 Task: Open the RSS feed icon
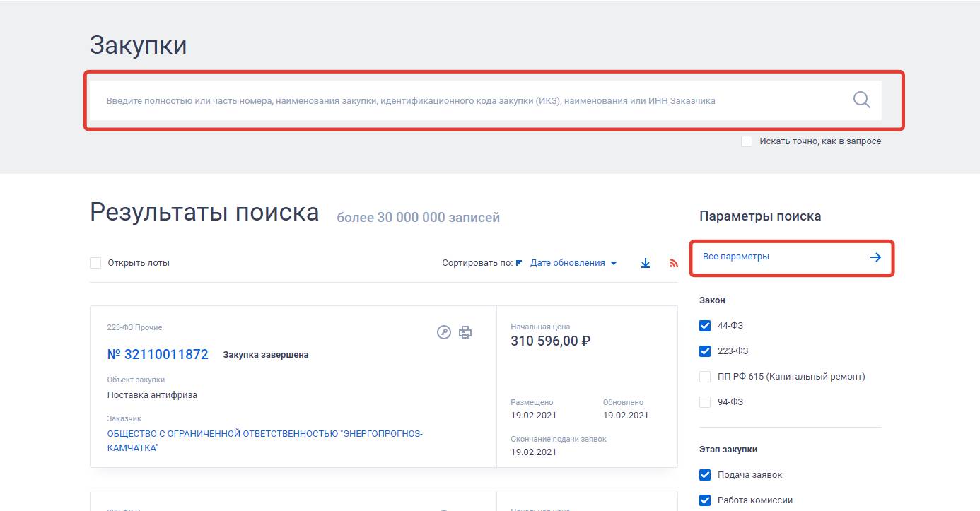point(673,263)
